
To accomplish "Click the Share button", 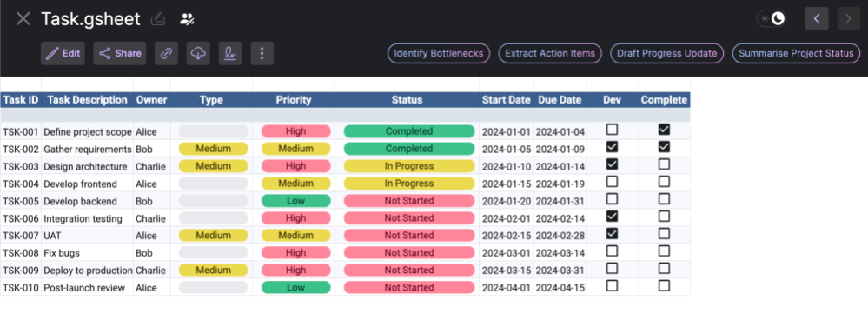I will [120, 54].
